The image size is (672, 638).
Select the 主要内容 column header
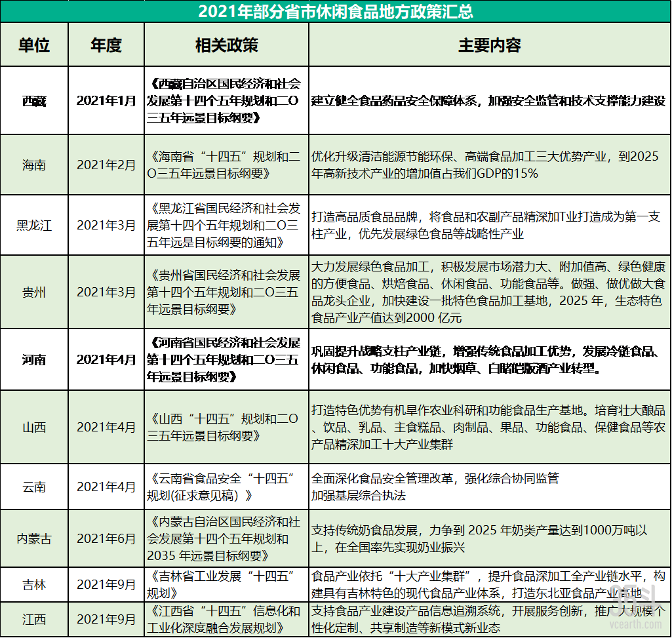click(490, 45)
